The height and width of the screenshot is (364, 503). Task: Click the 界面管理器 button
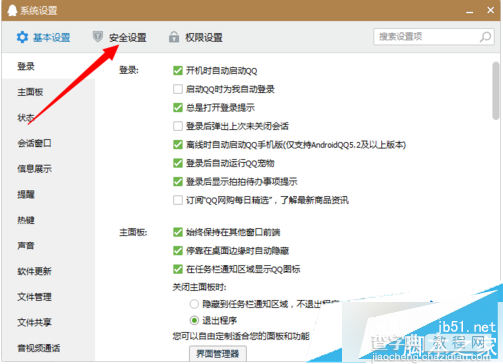(218, 354)
